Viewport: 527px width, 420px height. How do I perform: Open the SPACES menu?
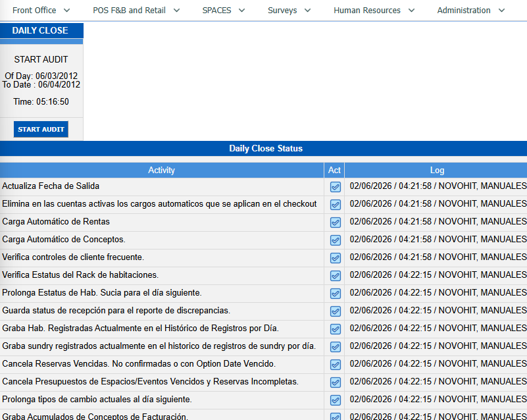(223, 11)
